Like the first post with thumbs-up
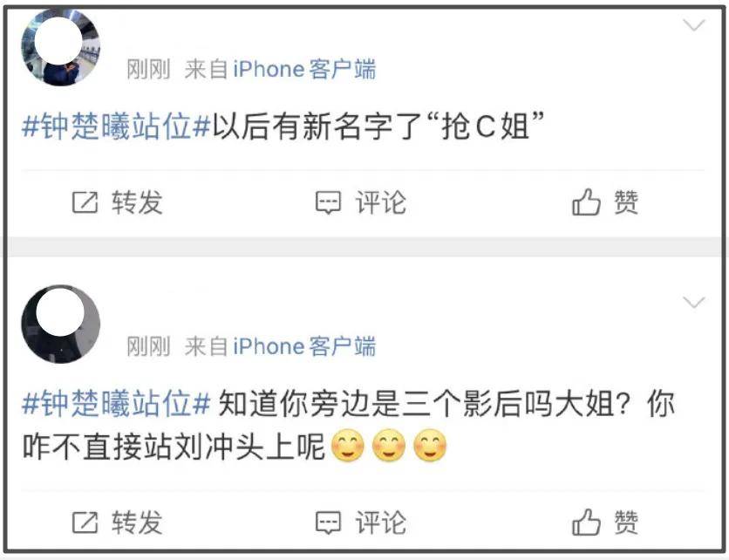This screenshot has width=729, height=560. [x=586, y=201]
